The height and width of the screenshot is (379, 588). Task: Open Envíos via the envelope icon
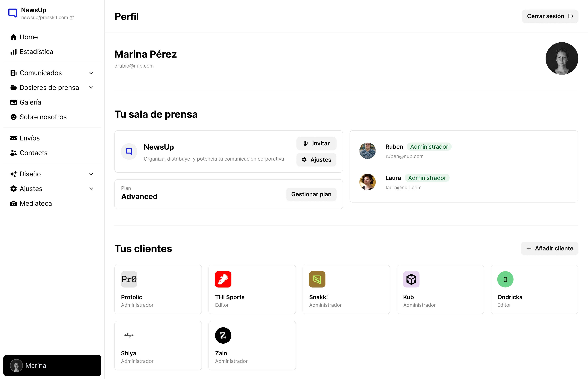13,138
